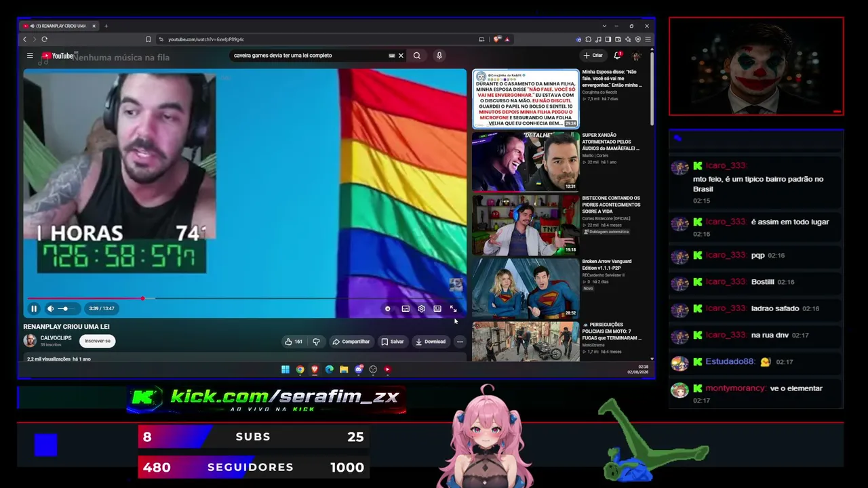Open more actions under the video
868x488 pixels.
(x=460, y=342)
